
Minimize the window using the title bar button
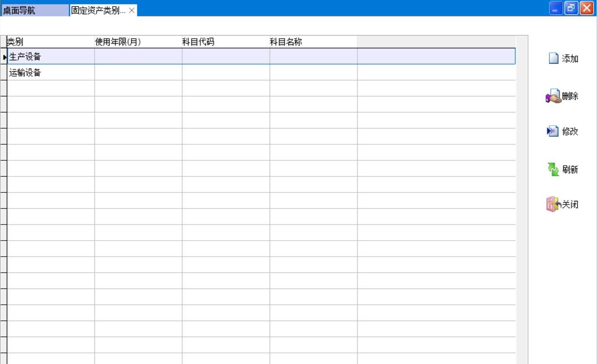[x=556, y=8]
